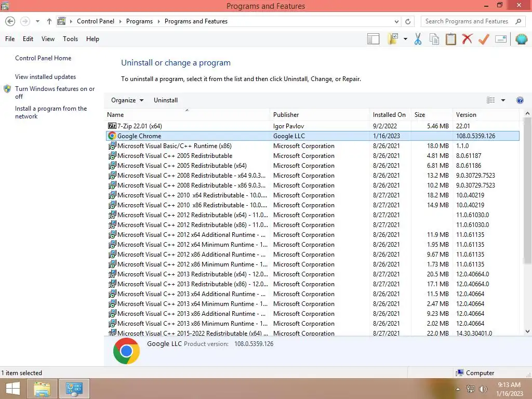Select Visual C++ 2012 x64 Additional Runtime
The image size is (532, 399).
(312, 234)
